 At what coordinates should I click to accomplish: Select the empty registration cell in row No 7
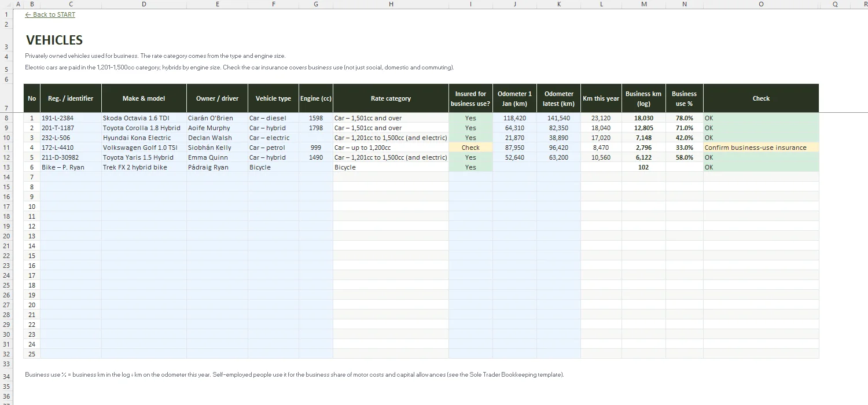click(x=71, y=177)
